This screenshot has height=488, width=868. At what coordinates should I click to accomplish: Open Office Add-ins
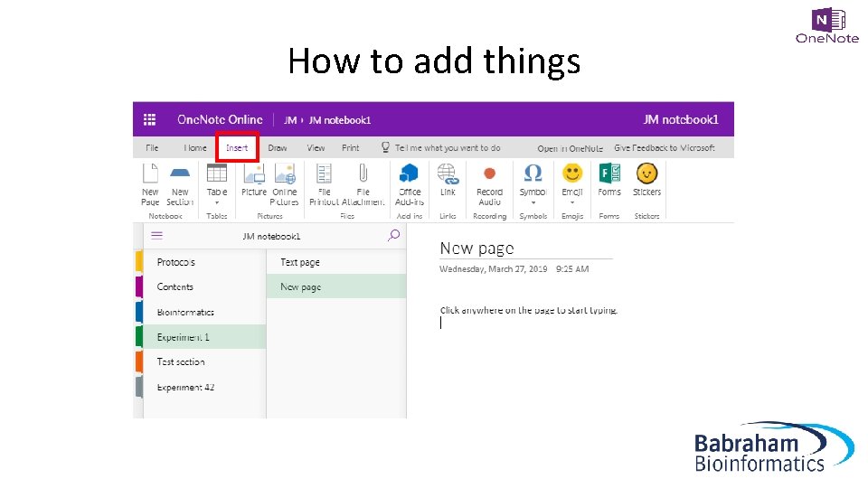coord(409,185)
